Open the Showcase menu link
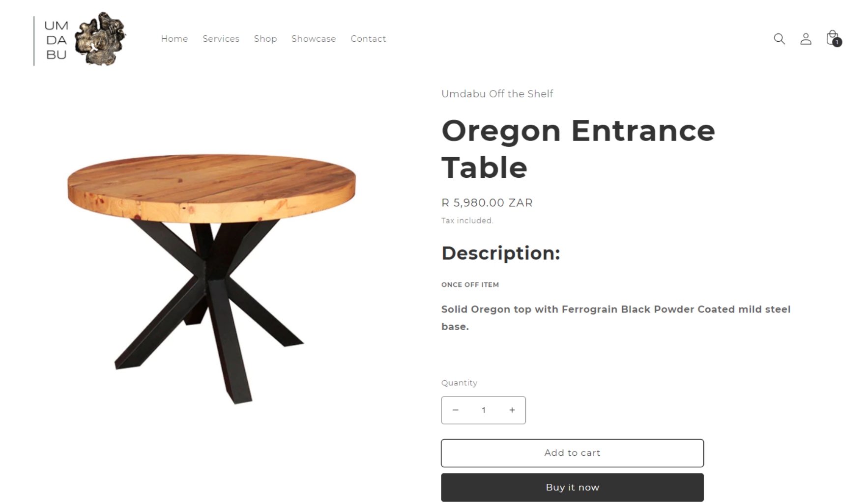The image size is (868, 504). pyautogui.click(x=314, y=39)
